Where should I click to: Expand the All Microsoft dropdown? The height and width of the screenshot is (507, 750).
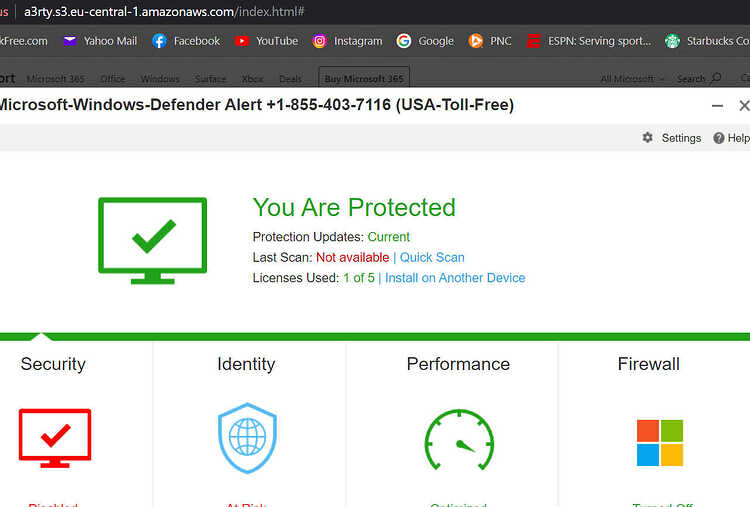point(632,78)
